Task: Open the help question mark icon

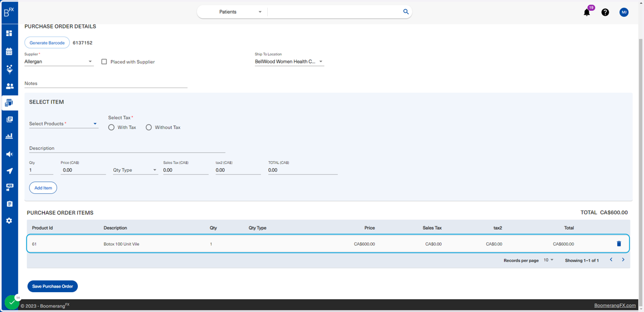Action: click(605, 12)
